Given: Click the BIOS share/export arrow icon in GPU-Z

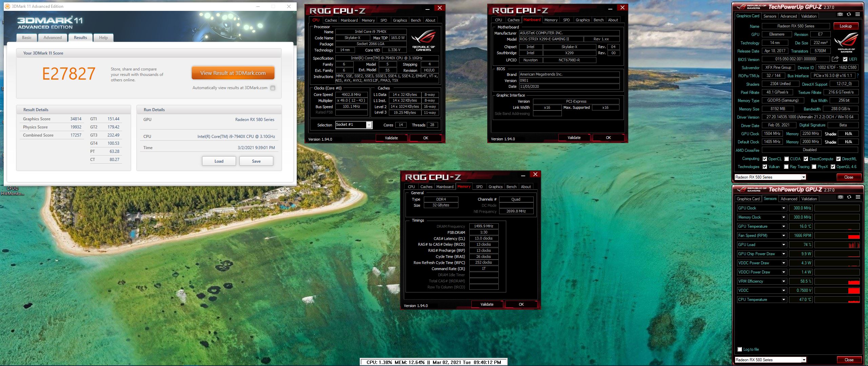Looking at the screenshot, I should (x=835, y=59).
